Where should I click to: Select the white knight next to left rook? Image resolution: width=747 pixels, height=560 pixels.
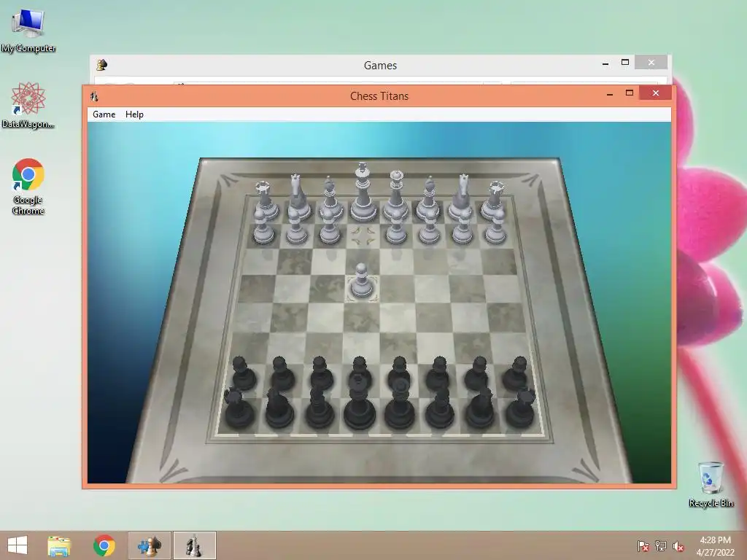(x=297, y=198)
